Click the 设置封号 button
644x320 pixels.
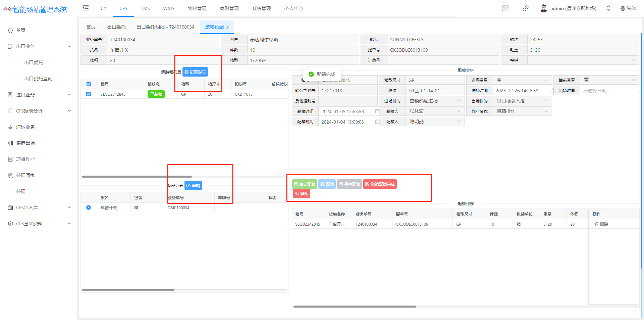195,72
